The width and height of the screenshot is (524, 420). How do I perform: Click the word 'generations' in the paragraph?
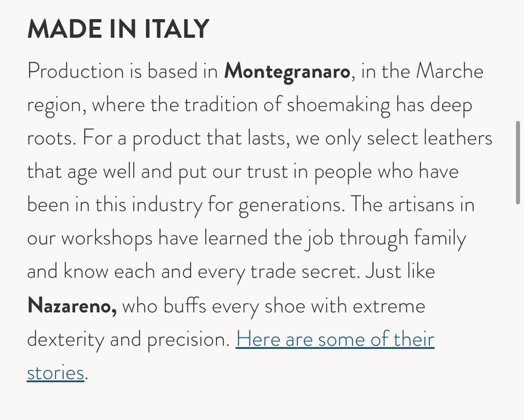click(x=292, y=205)
